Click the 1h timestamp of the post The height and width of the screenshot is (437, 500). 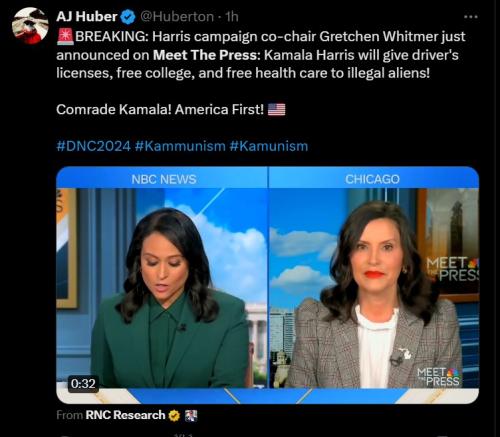(x=232, y=17)
